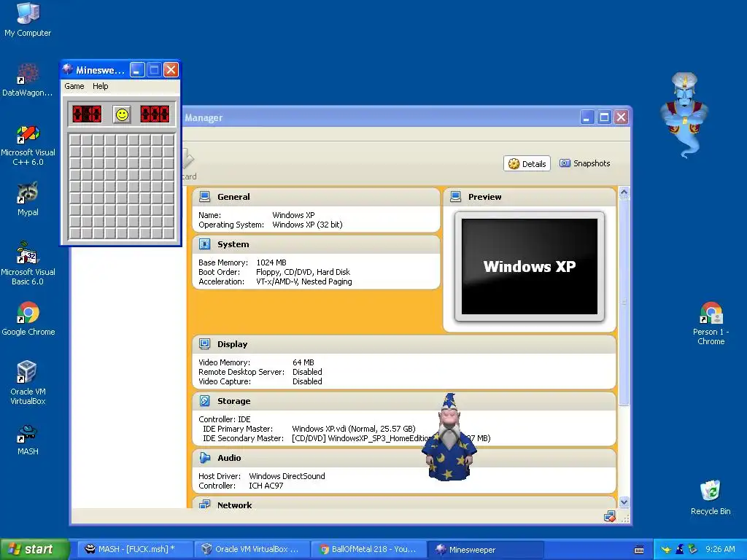747x560 pixels.
Task: Open the Network settings header link
Action: click(x=234, y=505)
